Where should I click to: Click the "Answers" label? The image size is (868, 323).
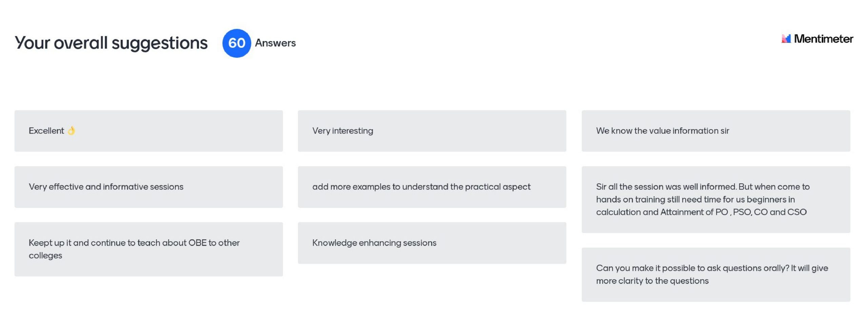(x=275, y=43)
